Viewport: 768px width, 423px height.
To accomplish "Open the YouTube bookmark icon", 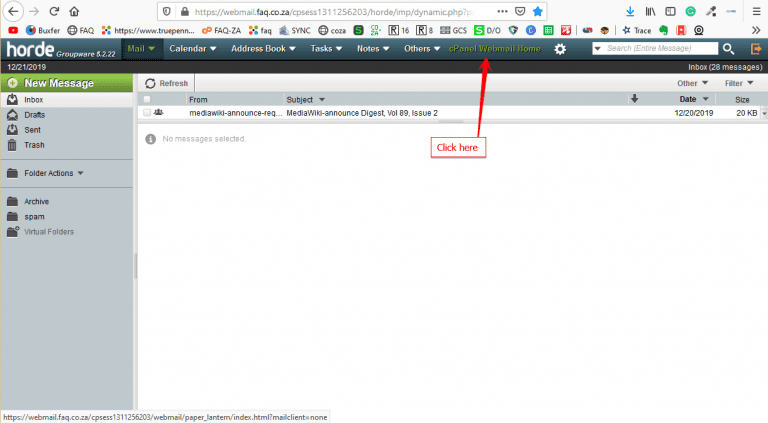I will click(13, 30).
